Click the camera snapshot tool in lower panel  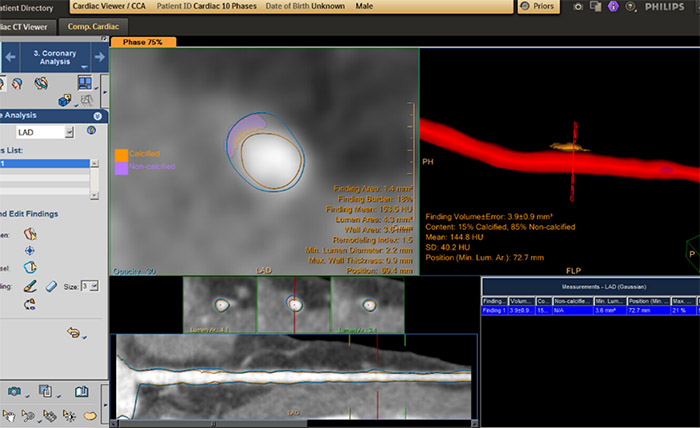coord(14,391)
